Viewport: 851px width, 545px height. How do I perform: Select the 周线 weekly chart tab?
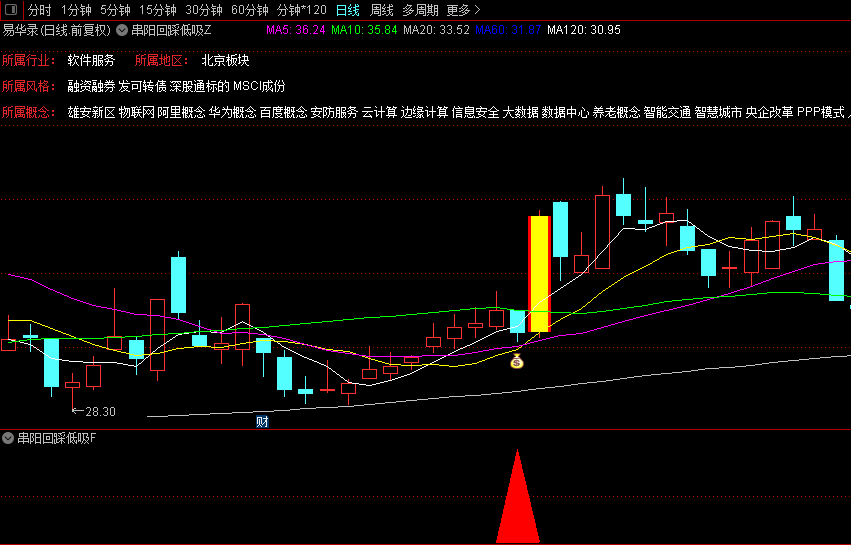pos(382,10)
